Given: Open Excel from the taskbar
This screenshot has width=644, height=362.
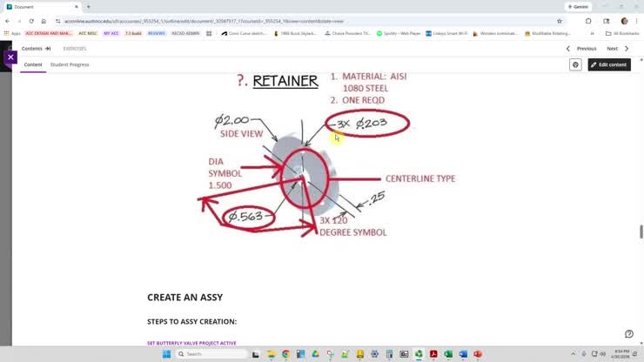Looking at the screenshot, I should point(448,354).
